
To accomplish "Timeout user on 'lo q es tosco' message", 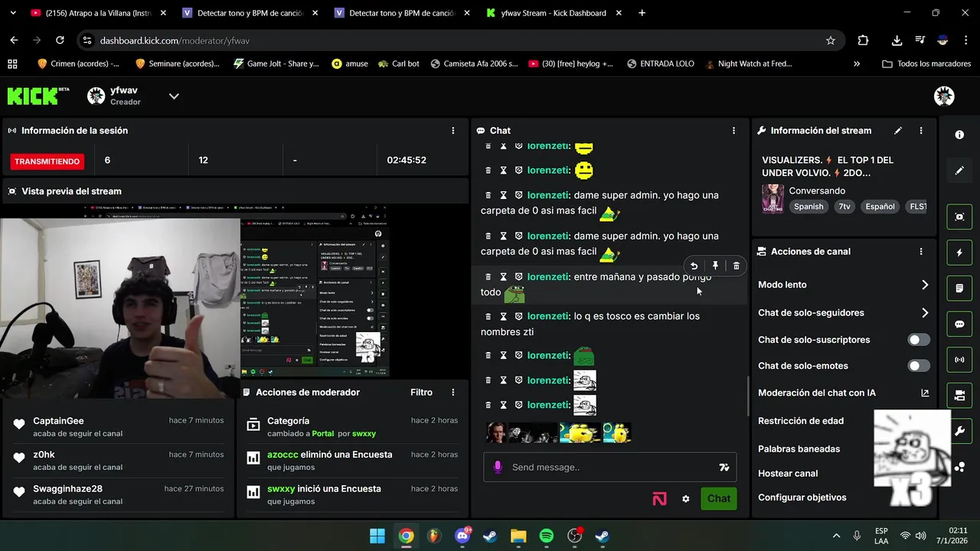I will tap(503, 316).
